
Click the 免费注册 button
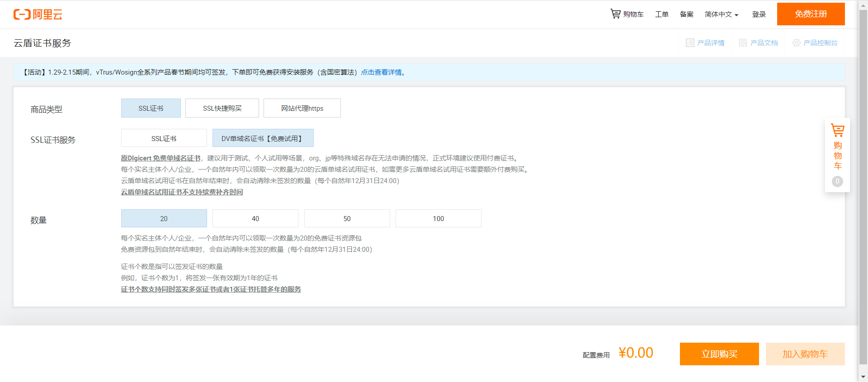click(x=811, y=14)
